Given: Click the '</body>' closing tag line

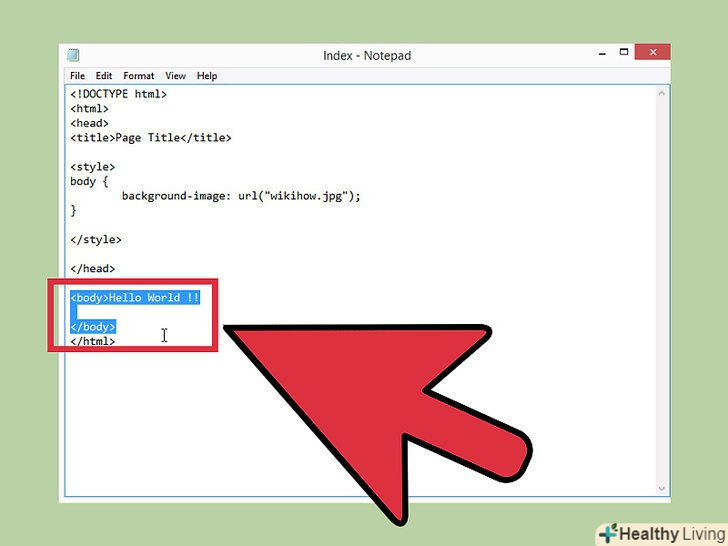Looking at the screenshot, I should pos(93,327).
